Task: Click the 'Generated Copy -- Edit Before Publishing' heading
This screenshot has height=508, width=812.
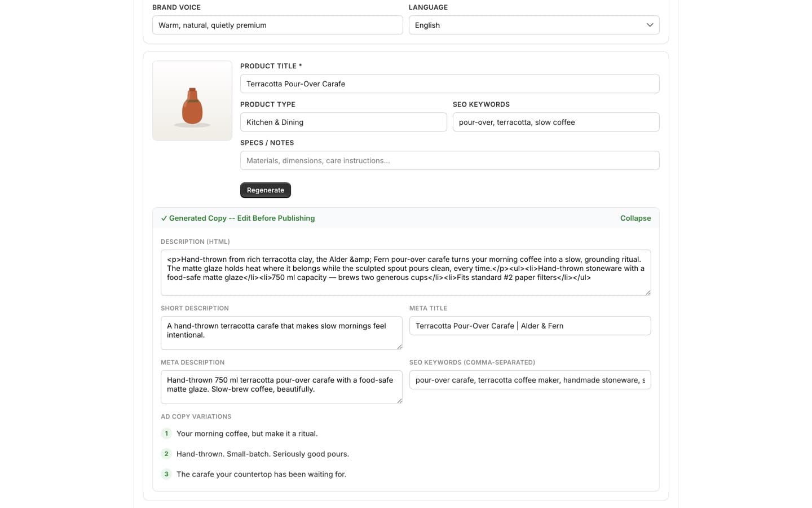Action: pyautogui.click(x=242, y=218)
